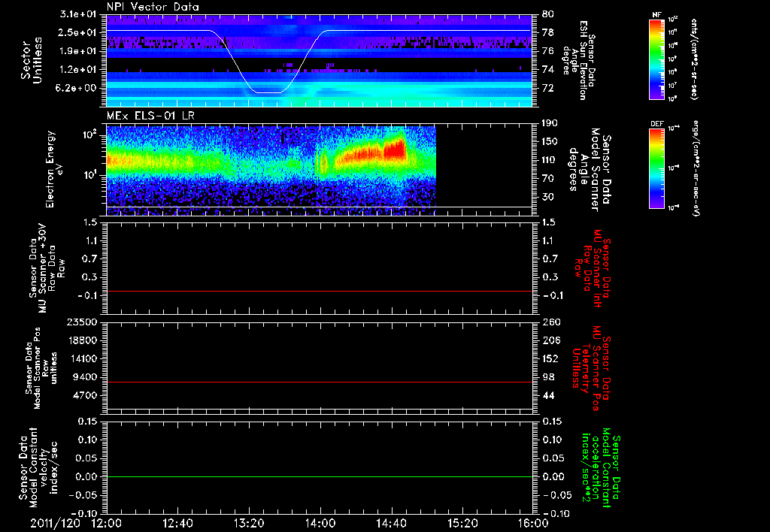Click the '152' telemetry tick label

click(550, 358)
